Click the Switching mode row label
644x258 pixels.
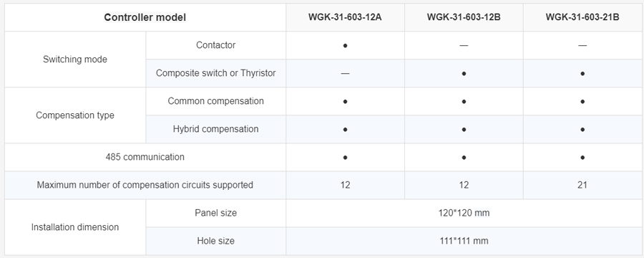coord(74,59)
